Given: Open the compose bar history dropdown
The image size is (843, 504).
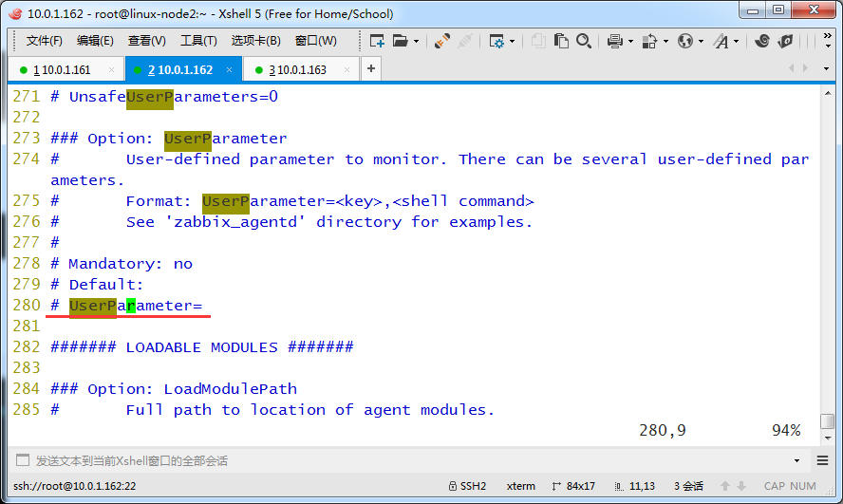Looking at the screenshot, I should coord(796,461).
